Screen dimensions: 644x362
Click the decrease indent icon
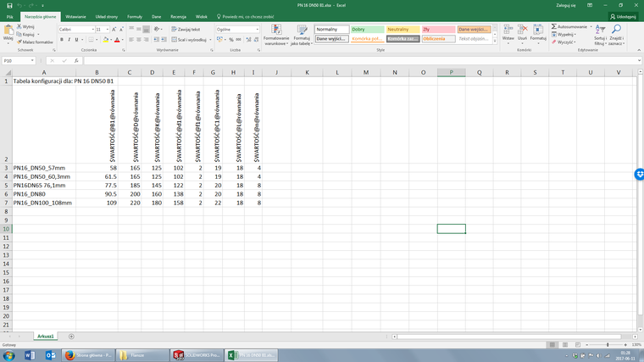(156, 40)
